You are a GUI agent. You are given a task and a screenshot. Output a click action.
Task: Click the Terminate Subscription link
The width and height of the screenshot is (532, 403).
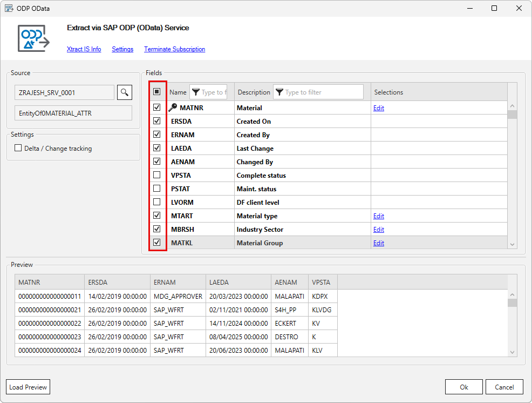174,49
